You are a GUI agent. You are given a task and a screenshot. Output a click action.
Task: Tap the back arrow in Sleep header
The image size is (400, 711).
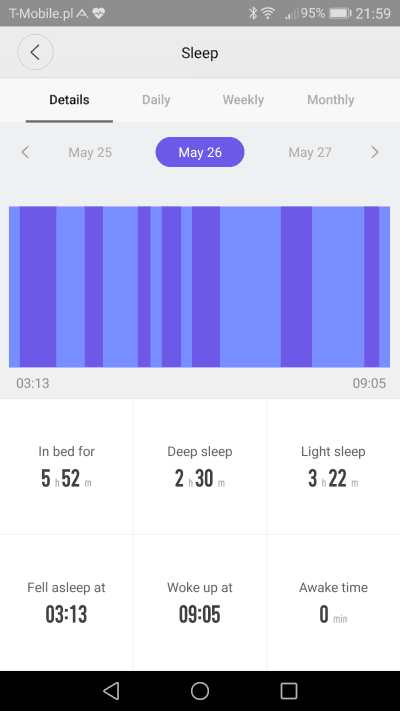coord(35,52)
